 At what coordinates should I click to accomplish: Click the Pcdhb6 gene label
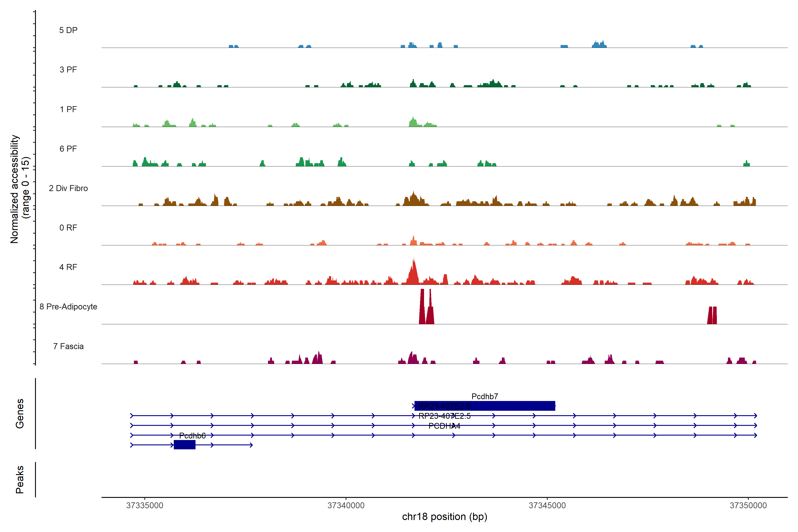[x=192, y=436]
